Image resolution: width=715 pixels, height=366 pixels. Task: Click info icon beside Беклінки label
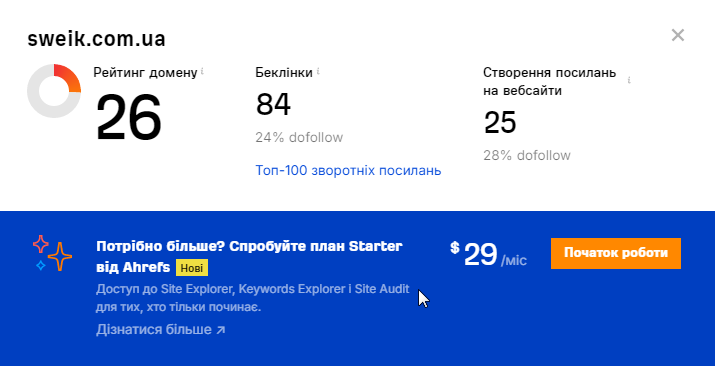point(318,71)
